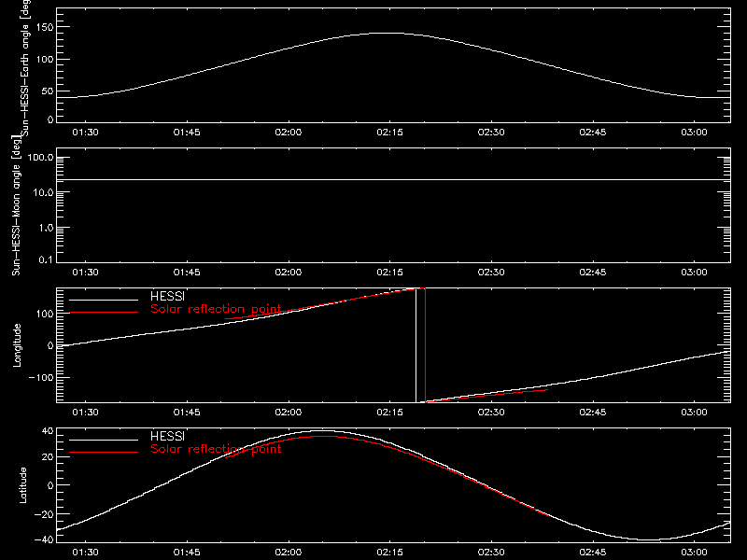Click 02:00 time label under Earth angle plot
The image size is (747, 560).
(289, 132)
